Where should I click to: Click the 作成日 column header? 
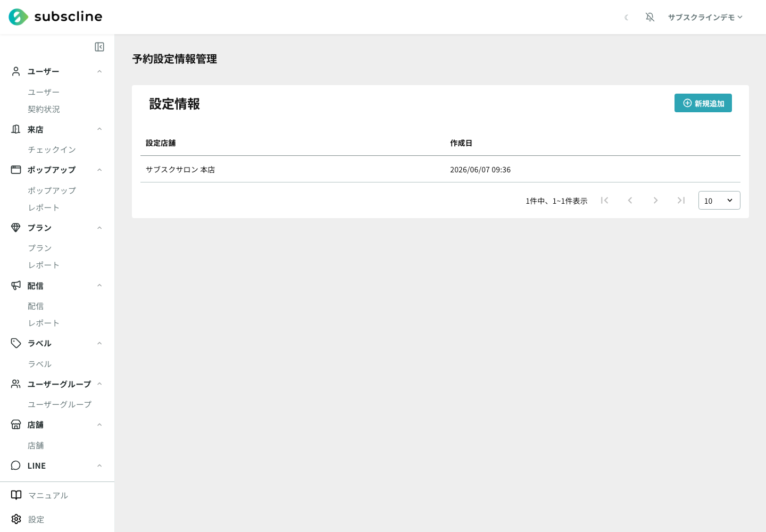(461, 143)
